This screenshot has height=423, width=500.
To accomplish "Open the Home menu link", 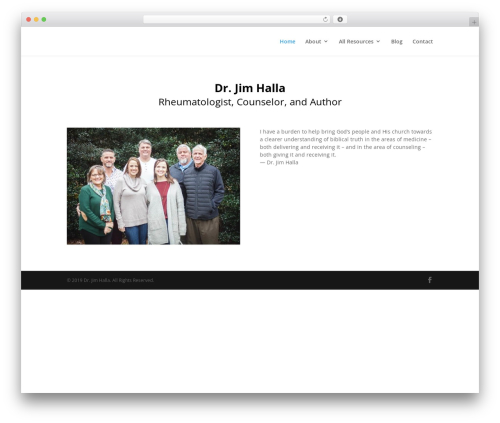I will [287, 42].
